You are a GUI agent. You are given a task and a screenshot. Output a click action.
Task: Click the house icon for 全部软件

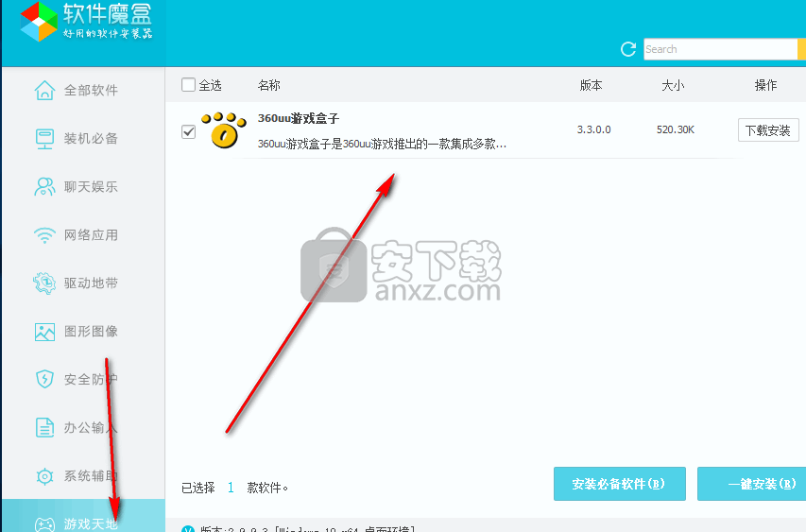44,91
